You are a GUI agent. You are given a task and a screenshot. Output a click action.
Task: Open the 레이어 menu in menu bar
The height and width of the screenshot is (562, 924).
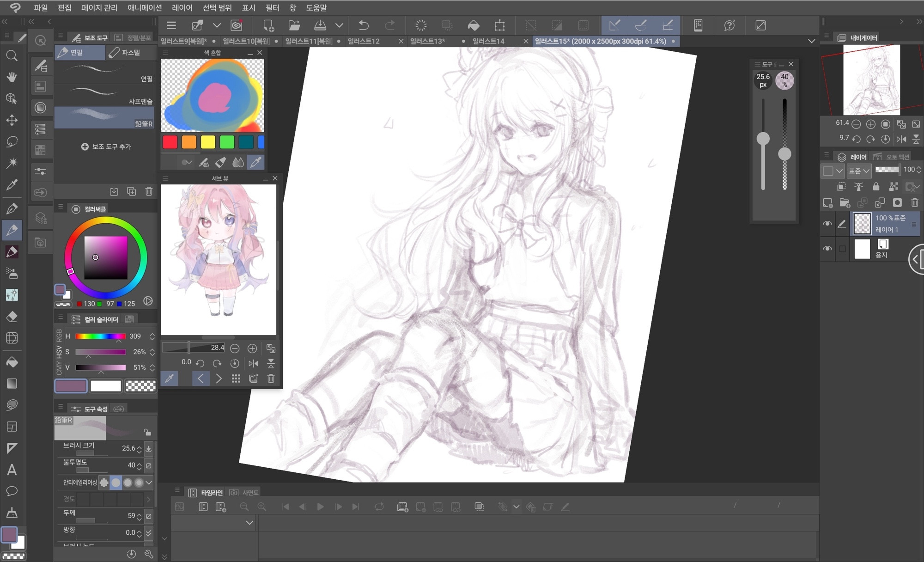pyautogui.click(x=182, y=8)
